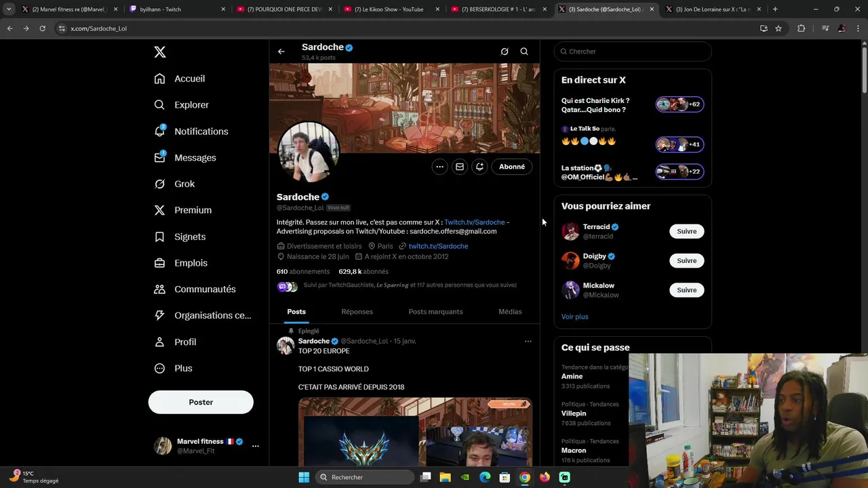Open File Explorer from taskbar

point(446,477)
